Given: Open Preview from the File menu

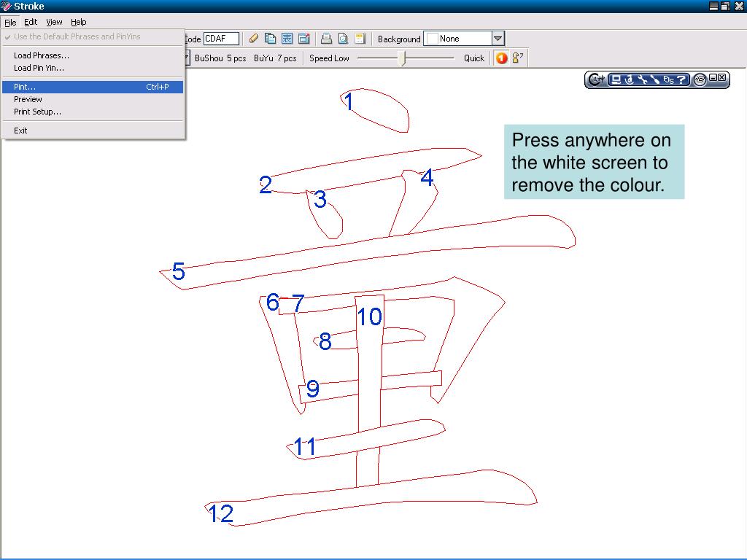Looking at the screenshot, I should point(93,99).
